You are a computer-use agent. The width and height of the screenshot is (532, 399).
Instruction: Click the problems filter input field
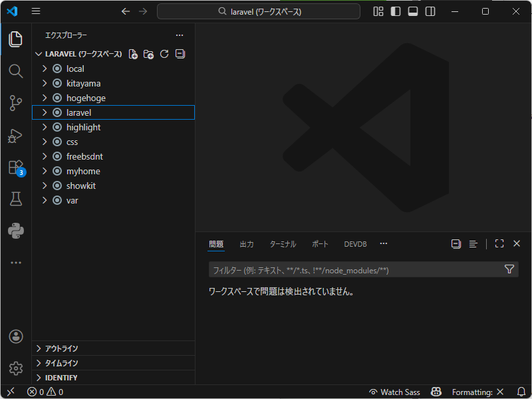coord(355,270)
